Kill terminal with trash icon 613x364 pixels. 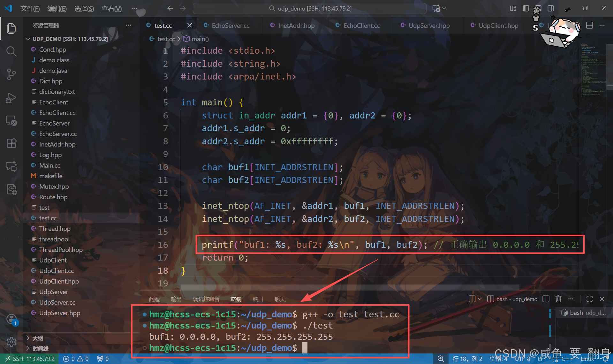point(558,299)
